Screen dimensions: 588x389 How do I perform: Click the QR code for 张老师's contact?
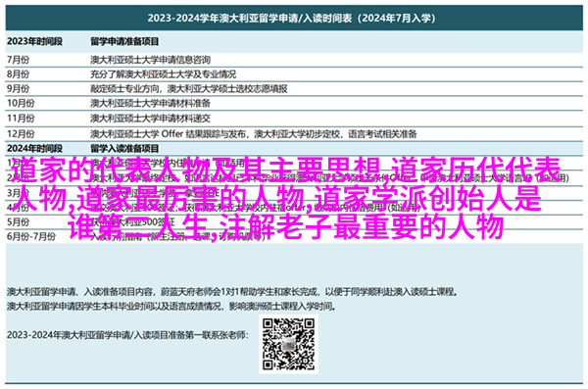tap(288, 344)
